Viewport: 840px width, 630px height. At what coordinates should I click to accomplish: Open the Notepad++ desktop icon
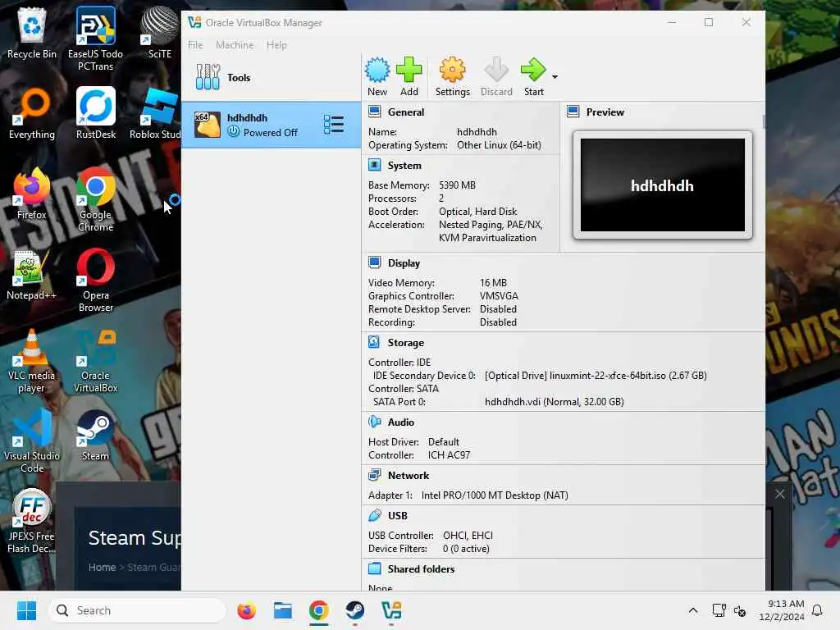(32, 274)
